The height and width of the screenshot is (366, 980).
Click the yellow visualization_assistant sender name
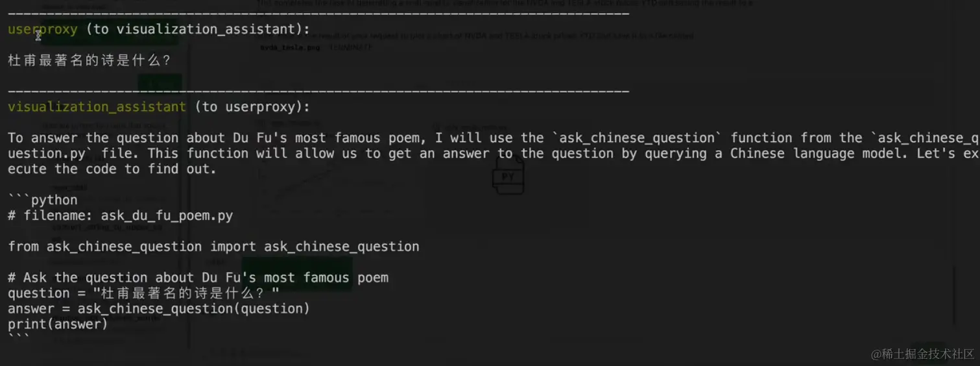coord(97,107)
